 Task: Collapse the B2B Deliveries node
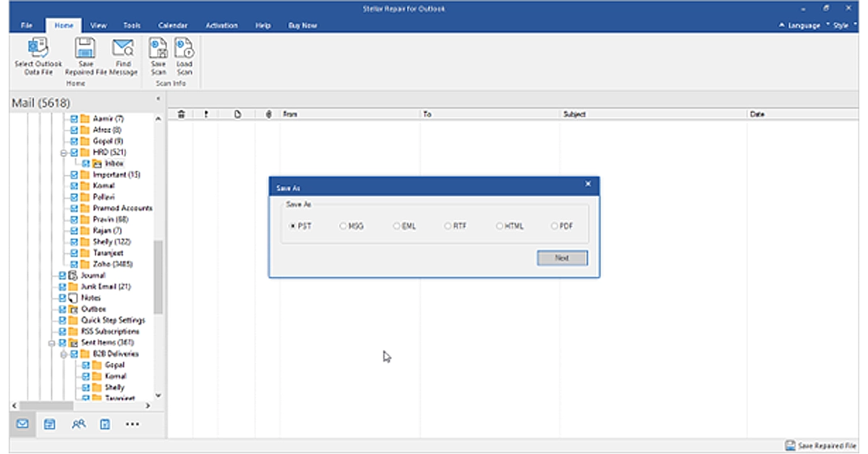coord(64,354)
